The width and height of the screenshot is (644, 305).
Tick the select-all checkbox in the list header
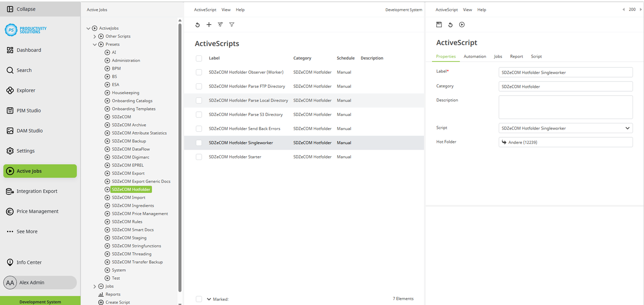[x=198, y=58]
